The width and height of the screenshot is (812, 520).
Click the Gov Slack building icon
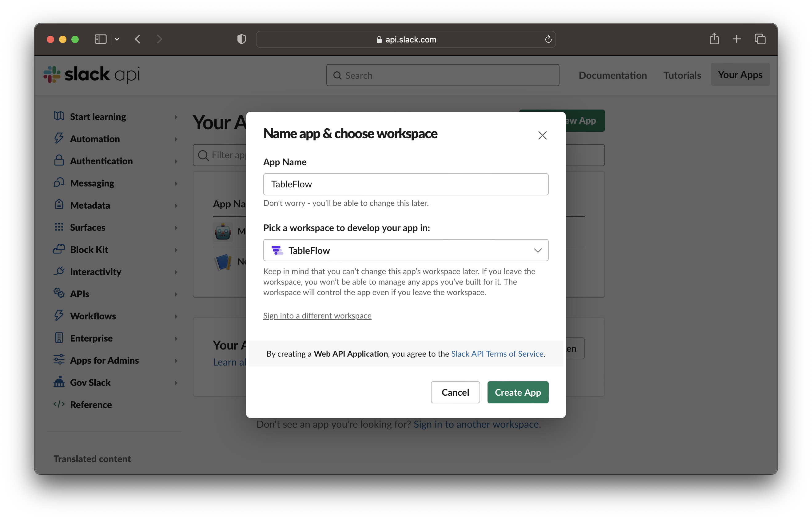click(59, 382)
